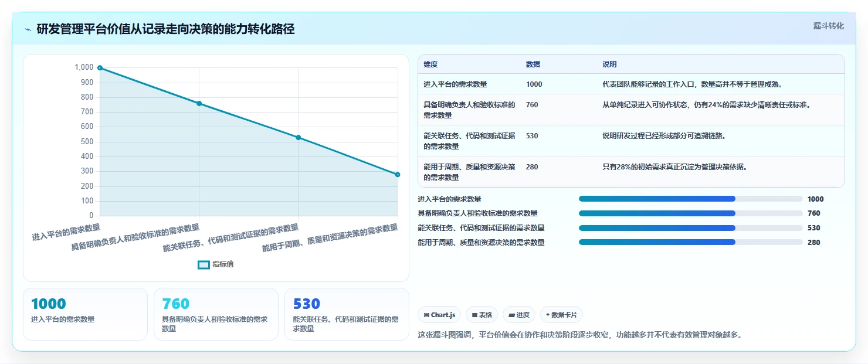The height and width of the screenshot is (364, 868).
Task: Open the 530 data card
Action: pos(347,314)
